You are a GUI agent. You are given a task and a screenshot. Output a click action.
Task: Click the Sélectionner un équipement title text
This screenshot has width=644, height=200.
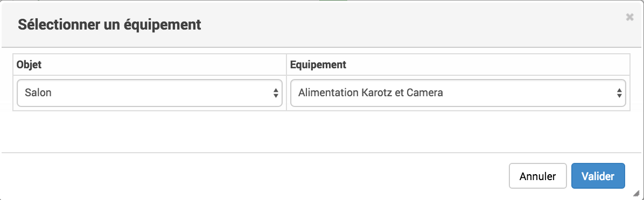[110, 25]
